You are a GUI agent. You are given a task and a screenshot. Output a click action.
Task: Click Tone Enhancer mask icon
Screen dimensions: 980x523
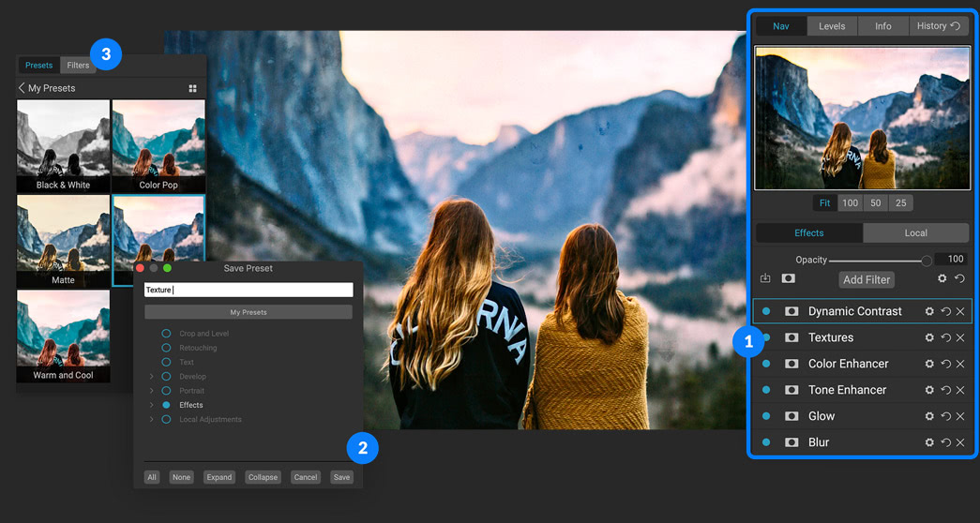792,390
